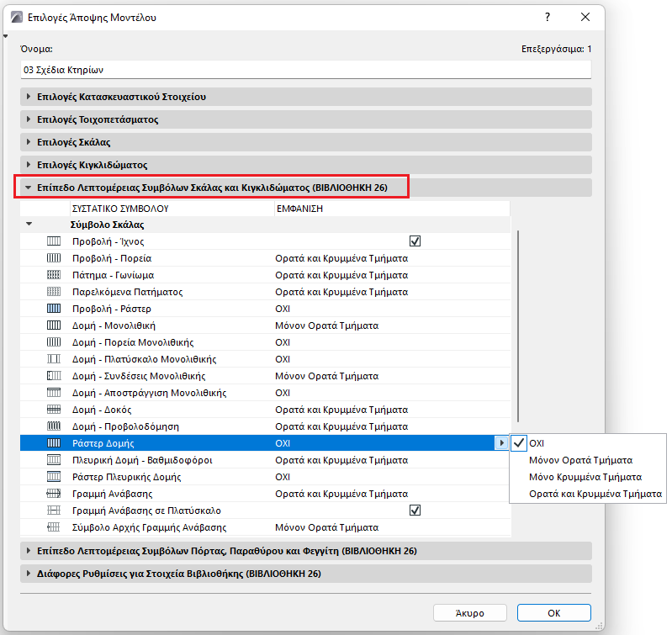Confirm with the OK button
The height and width of the screenshot is (635, 672).
click(x=554, y=613)
